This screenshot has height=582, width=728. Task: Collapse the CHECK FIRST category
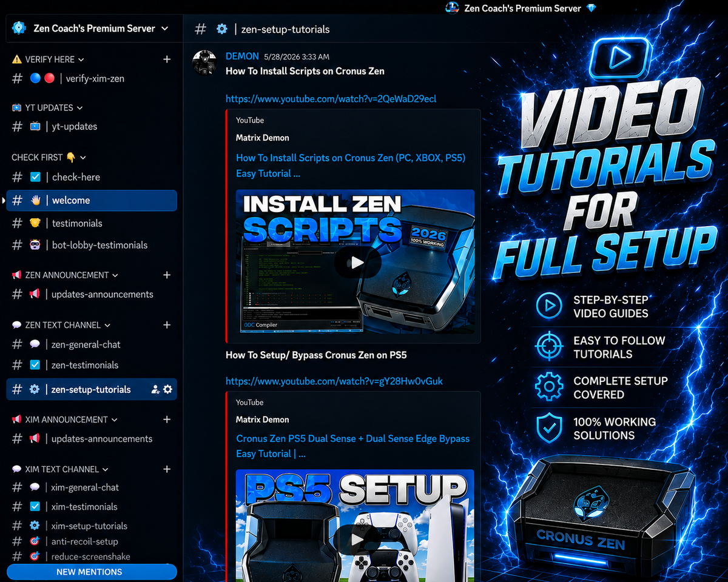point(49,158)
